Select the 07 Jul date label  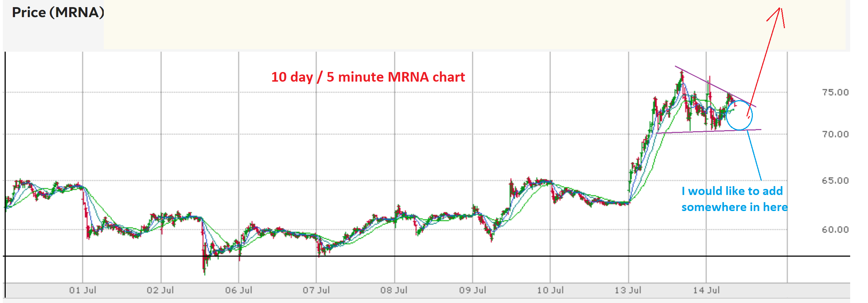[316, 290]
